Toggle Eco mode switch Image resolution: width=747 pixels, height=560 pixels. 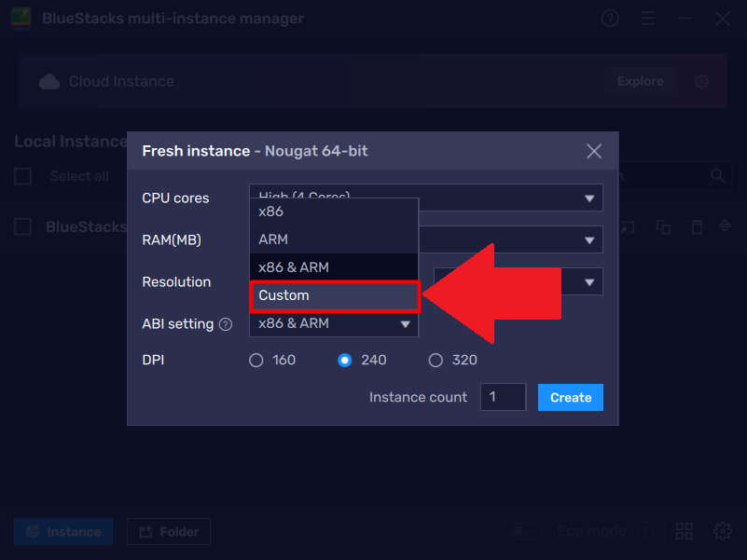click(x=526, y=531)
